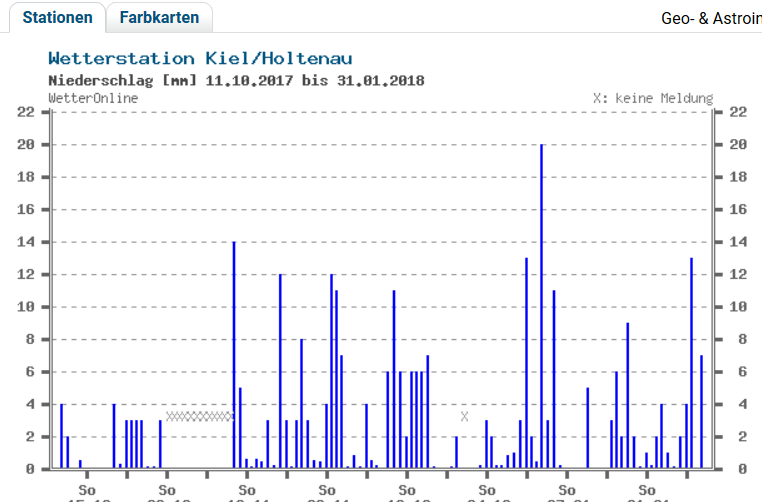Click the 'X: keine Meldung' legend text
762x502 pixels.
[x=652, y=98]
